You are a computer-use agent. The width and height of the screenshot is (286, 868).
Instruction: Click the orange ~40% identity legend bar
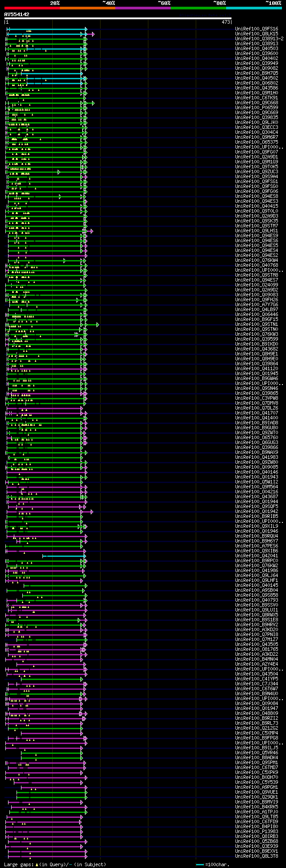pyautogui.click(x=87, y=8)
